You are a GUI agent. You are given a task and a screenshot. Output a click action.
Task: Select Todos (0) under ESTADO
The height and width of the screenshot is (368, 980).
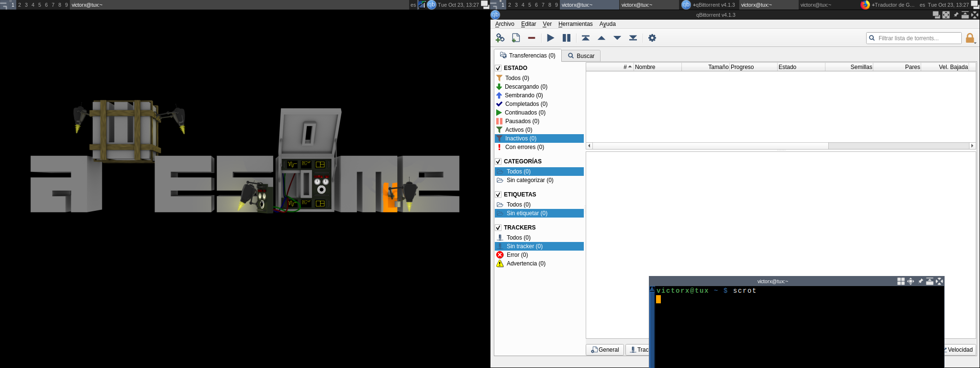[539, 78]
